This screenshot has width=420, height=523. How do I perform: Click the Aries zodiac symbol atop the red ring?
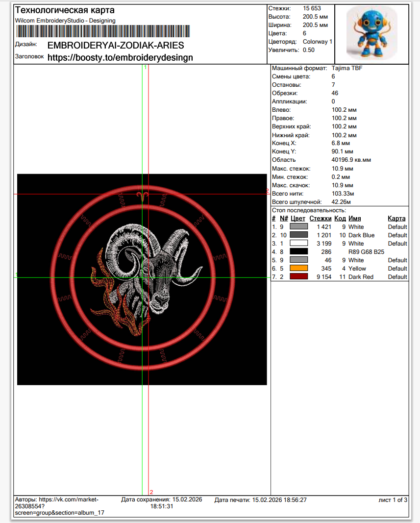coord(142,196)
